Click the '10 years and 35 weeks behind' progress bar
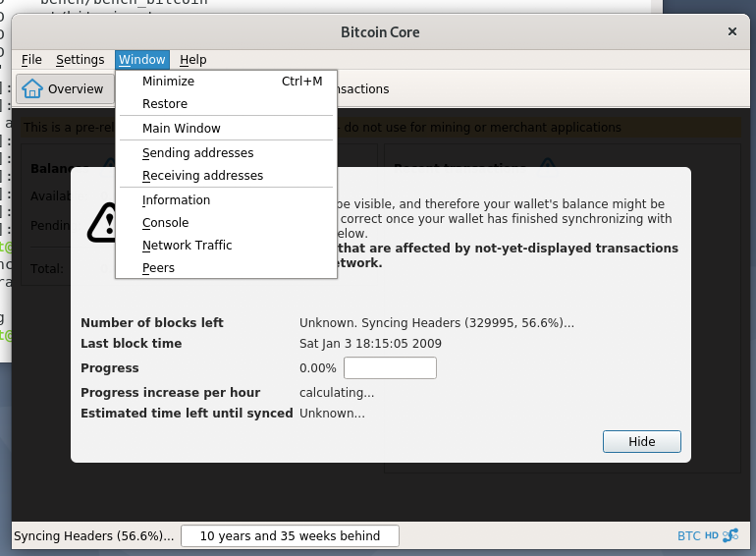The width and height of the screenshot is (756, 556). (x=290, y=535)
